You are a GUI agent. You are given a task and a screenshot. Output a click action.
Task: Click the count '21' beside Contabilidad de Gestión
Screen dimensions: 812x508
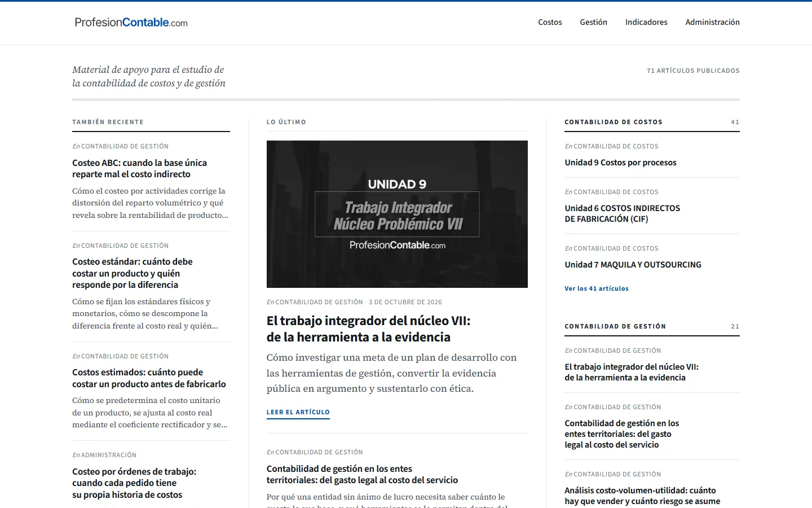735,326
